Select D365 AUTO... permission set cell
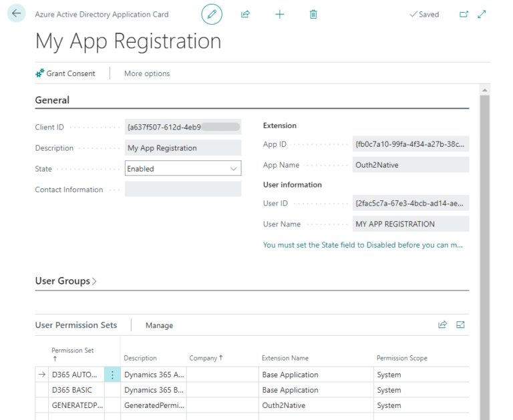Screen dimensions: 513x420 point(76,375)
